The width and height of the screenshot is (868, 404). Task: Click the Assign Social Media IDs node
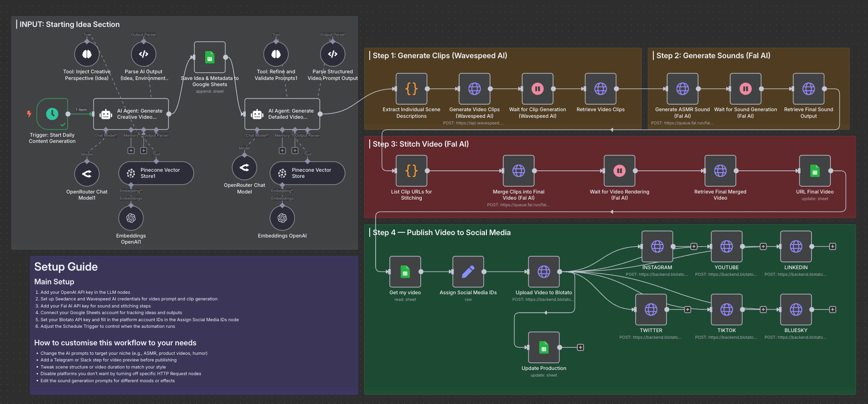468,272
